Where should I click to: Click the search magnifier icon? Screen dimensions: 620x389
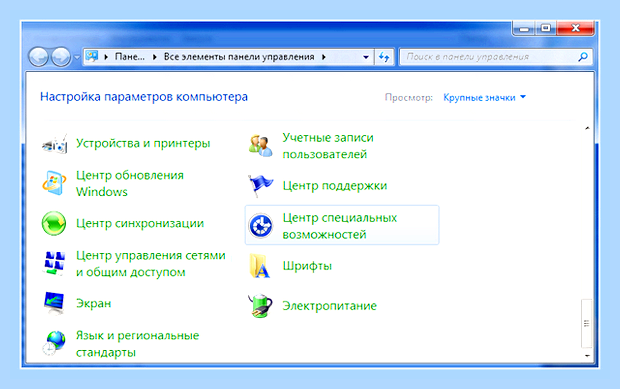[x=583, y=57]
